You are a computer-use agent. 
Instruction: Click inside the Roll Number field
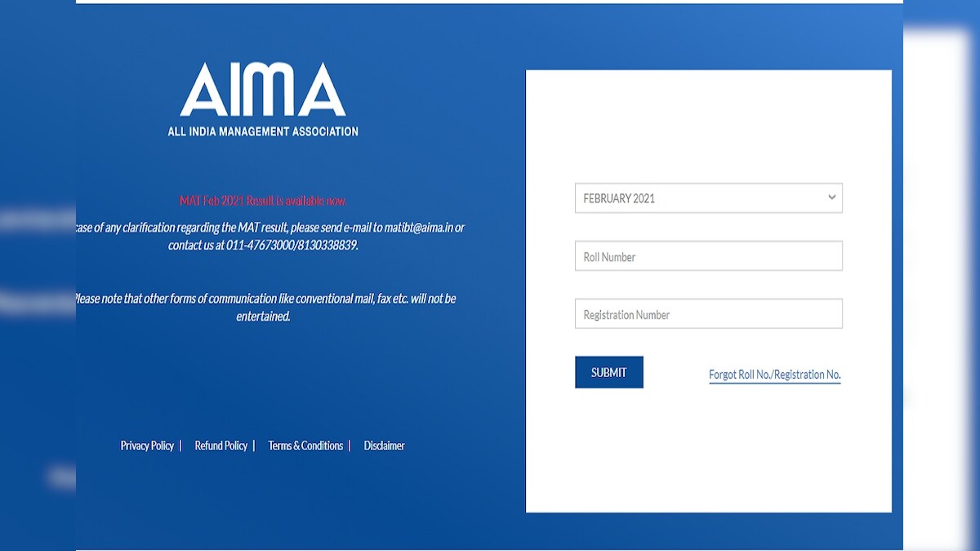click(x=707, y=256)
